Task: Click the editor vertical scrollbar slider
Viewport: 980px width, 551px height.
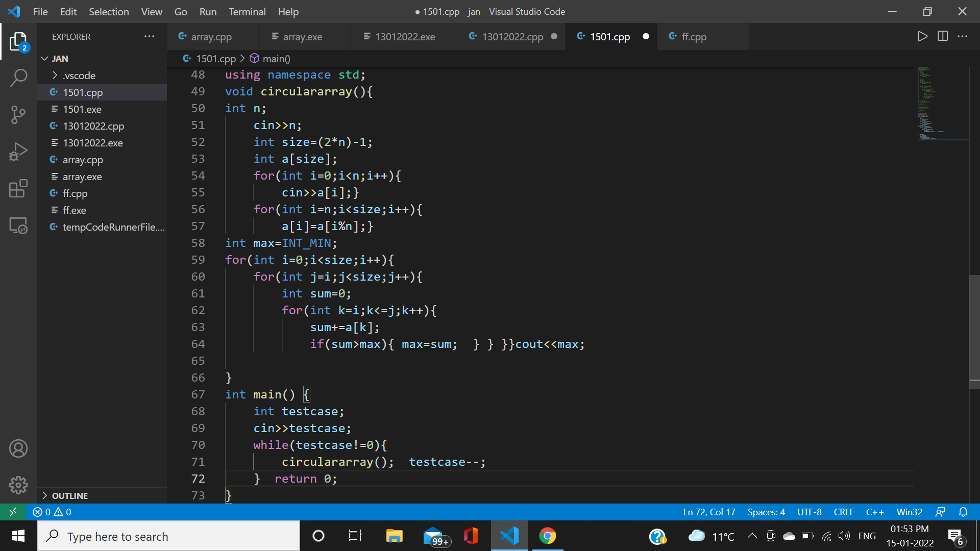Action: pos(974,332)
